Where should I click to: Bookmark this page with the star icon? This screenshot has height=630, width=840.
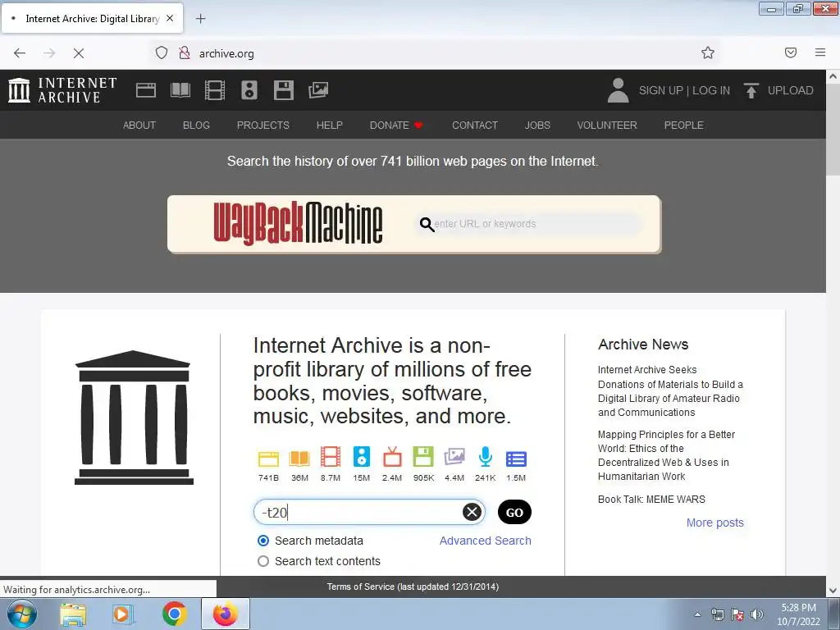(x=708, y=52)
